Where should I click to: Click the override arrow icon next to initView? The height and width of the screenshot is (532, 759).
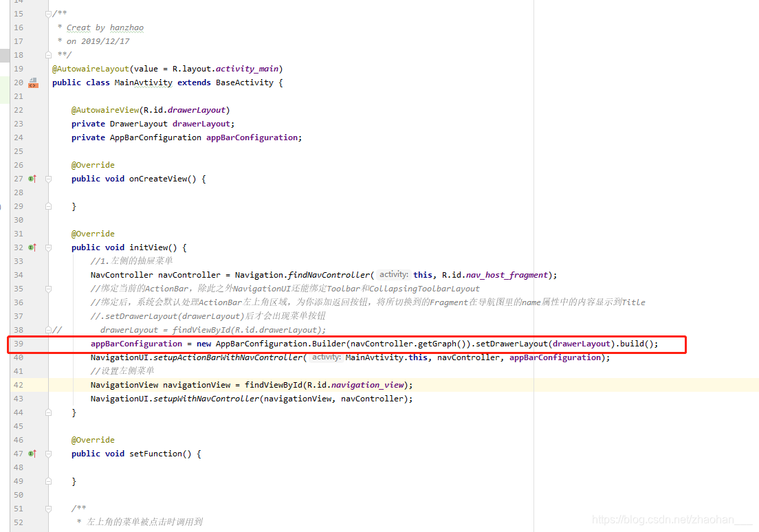pyautogui.click(x=32, y=247)
